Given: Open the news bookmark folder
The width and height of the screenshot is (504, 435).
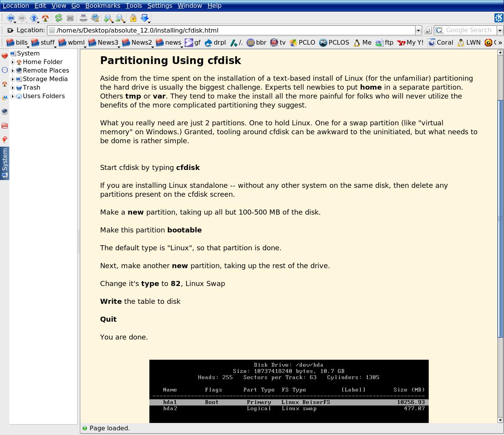Looking at the screenshot, I should 169,43.
